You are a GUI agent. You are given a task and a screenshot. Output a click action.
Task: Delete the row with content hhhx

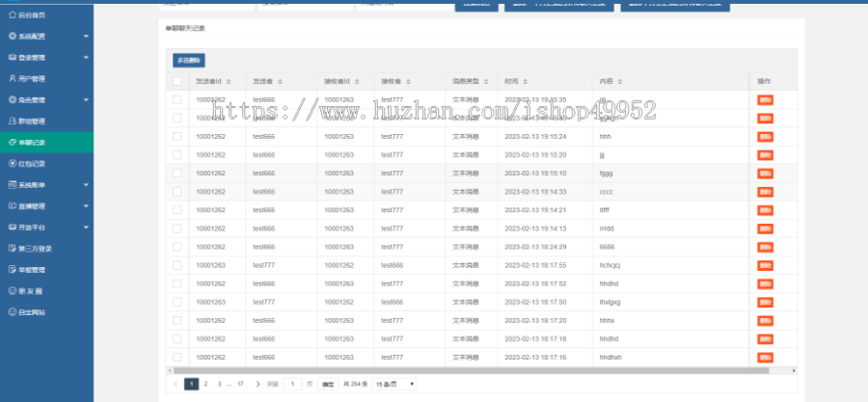pos(765,321)
